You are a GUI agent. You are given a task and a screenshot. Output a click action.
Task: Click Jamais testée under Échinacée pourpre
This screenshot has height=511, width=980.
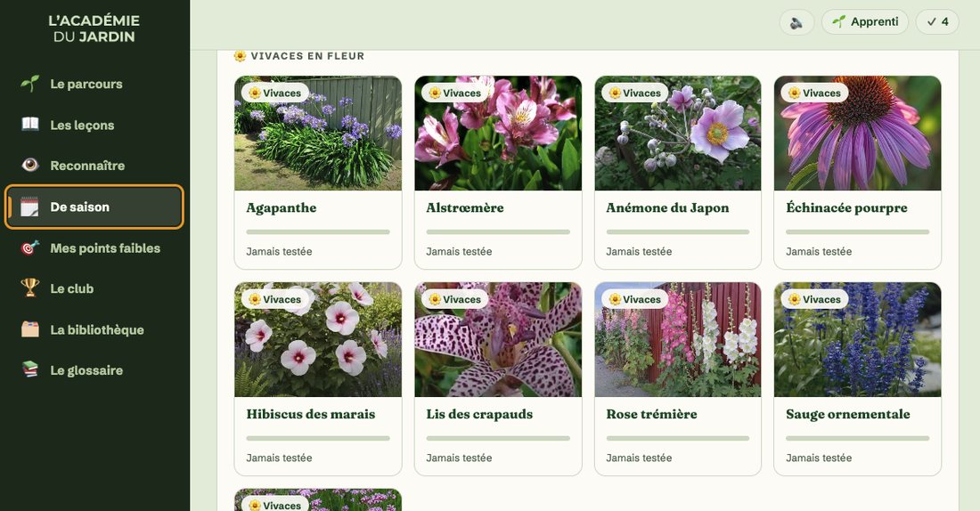coord(819,252)
